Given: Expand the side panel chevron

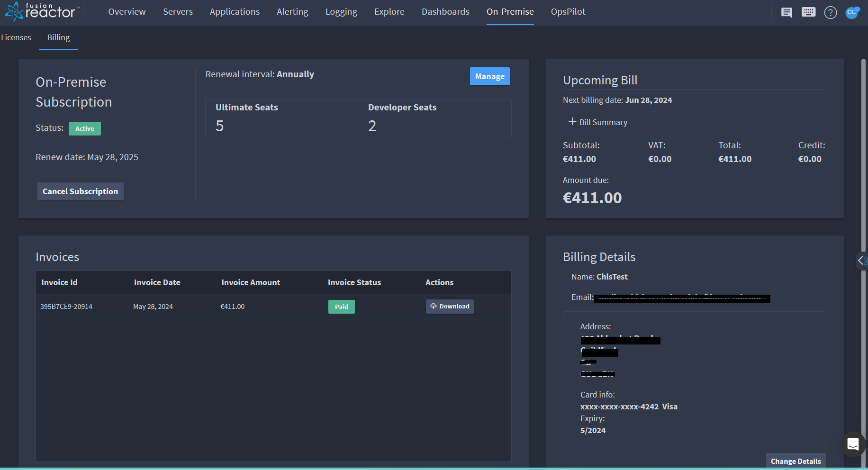Looking at the screenshot, I should [861, 260].
